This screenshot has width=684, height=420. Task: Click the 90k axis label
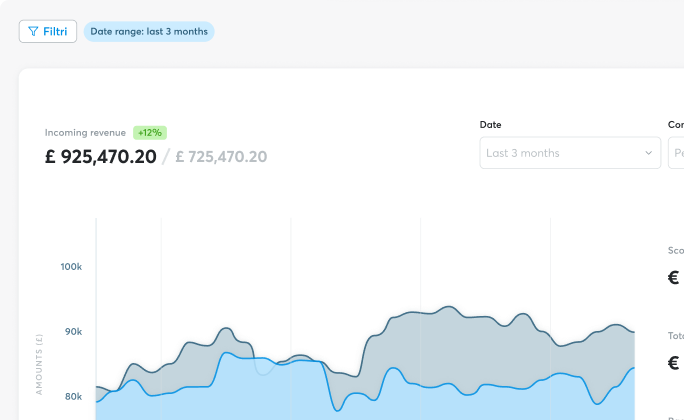(73, 331)
